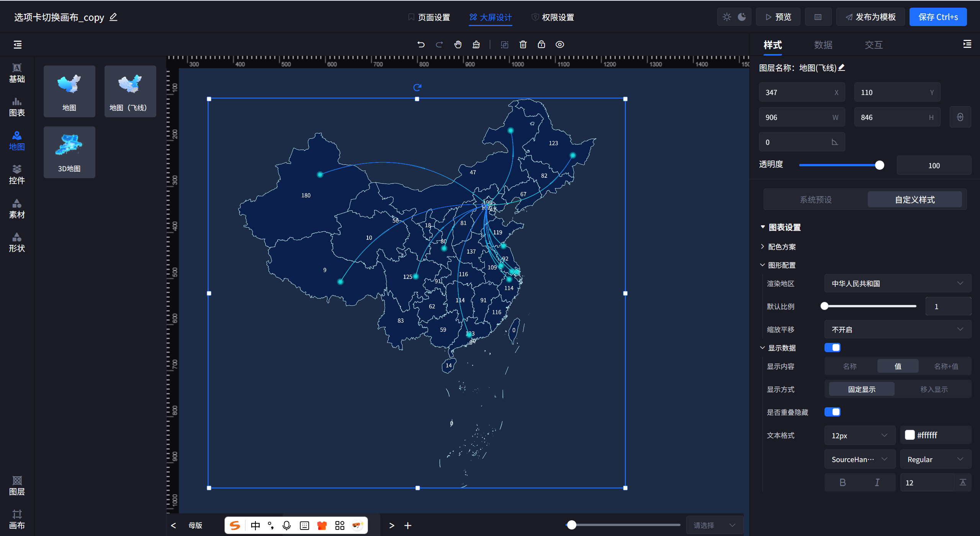Toggle the 是否重叠隐藏 switch
Screen dimensions: 980x536
[x=832, y=412]
